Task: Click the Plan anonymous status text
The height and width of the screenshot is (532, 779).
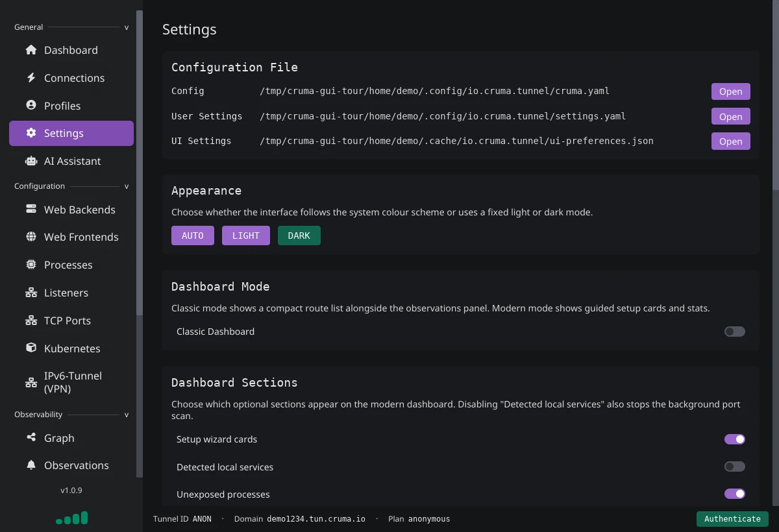Action: coord(419,519)
